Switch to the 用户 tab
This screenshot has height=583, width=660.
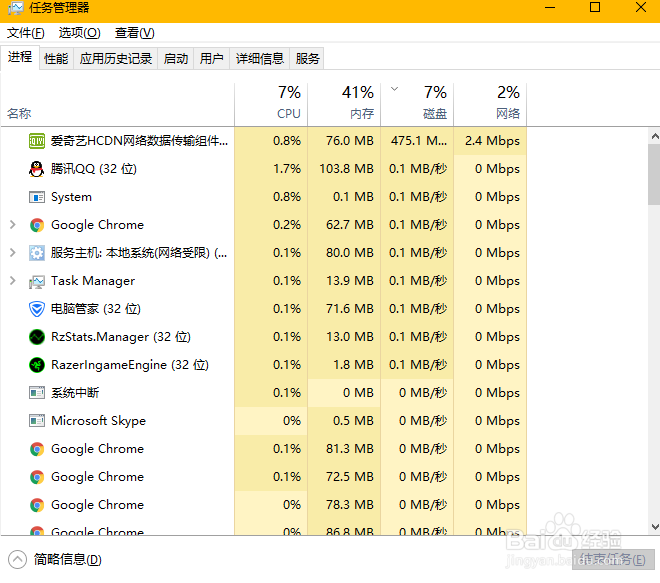point(211,59)
